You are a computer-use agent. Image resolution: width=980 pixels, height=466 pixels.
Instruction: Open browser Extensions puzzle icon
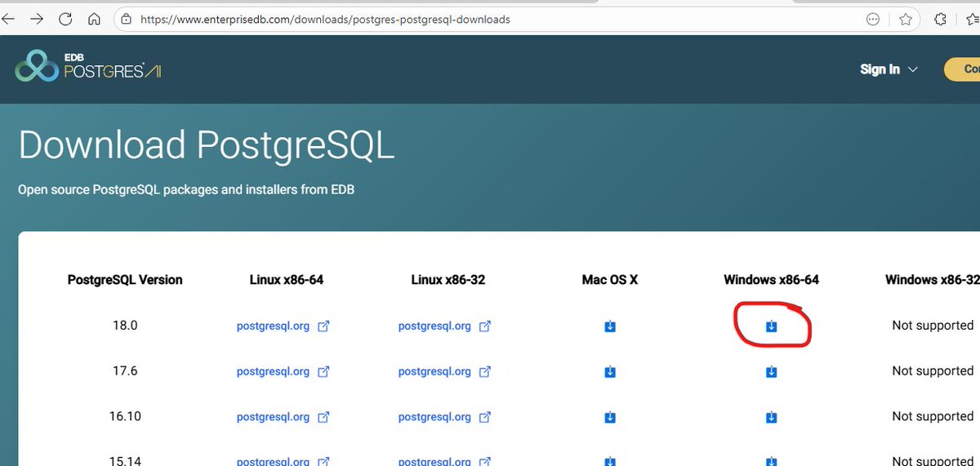(940, 19)
